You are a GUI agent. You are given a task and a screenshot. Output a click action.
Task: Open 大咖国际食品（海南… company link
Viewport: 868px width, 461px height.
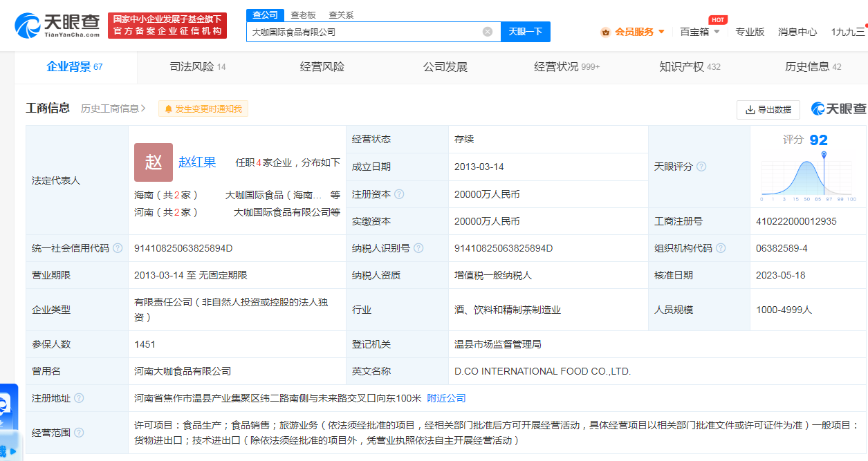[x=273, y=195]
